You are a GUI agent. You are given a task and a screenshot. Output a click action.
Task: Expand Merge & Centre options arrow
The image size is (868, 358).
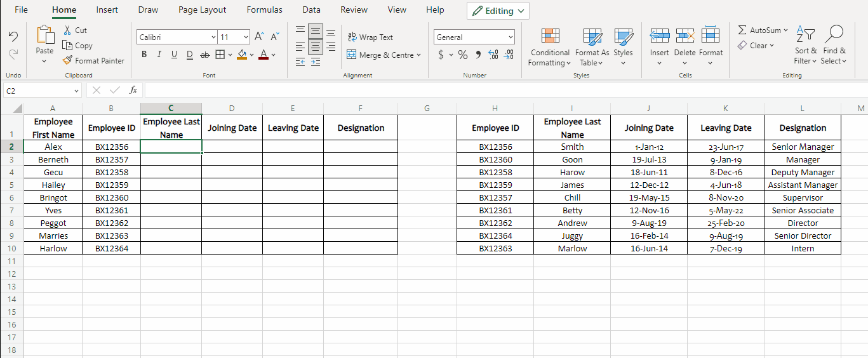pos(418,55)
